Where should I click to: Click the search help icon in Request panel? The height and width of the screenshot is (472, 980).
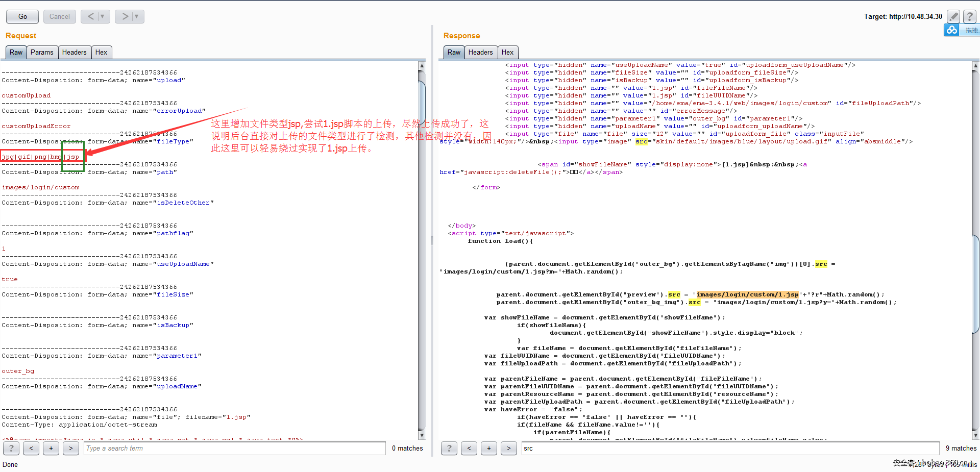click(11, 448)
